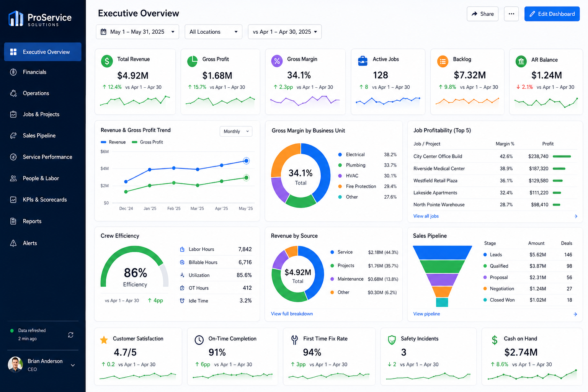This screenshot has height=392, width=588.
Task: Open Alerts in the sidebar
Action: pyautogui.click(x=43, y=243)
